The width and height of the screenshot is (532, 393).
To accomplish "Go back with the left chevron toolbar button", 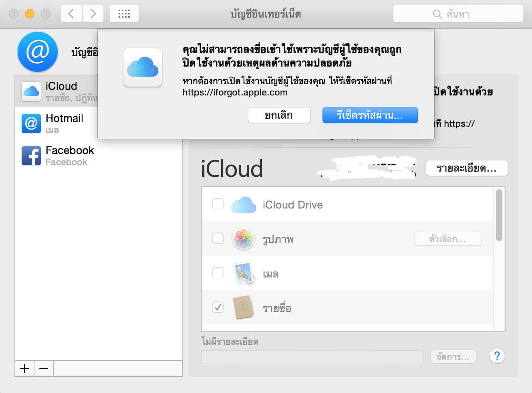I will coord(72,14).
